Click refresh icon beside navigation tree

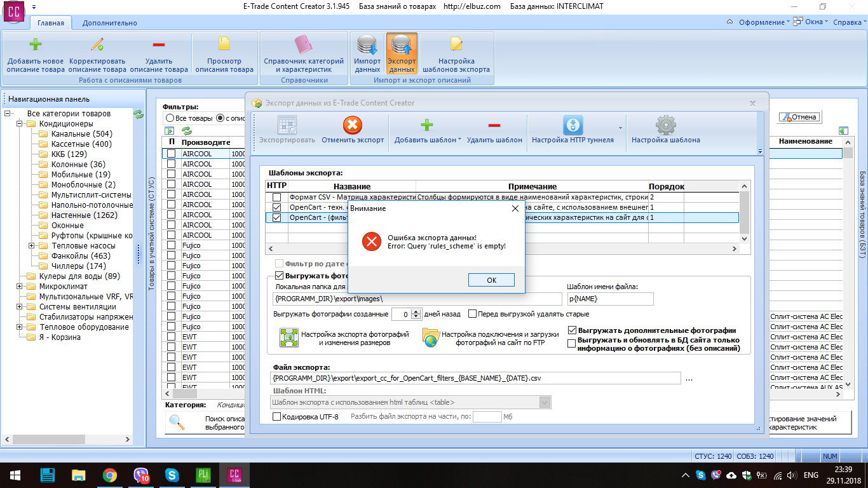139,114
